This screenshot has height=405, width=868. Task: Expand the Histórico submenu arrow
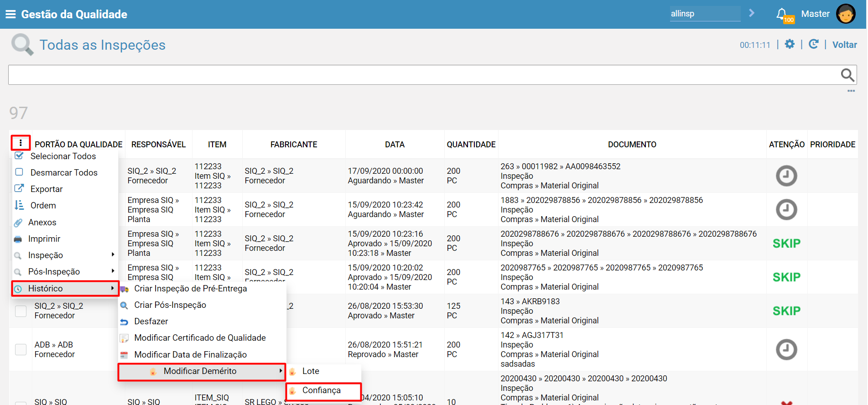click(x=113, y=288)
